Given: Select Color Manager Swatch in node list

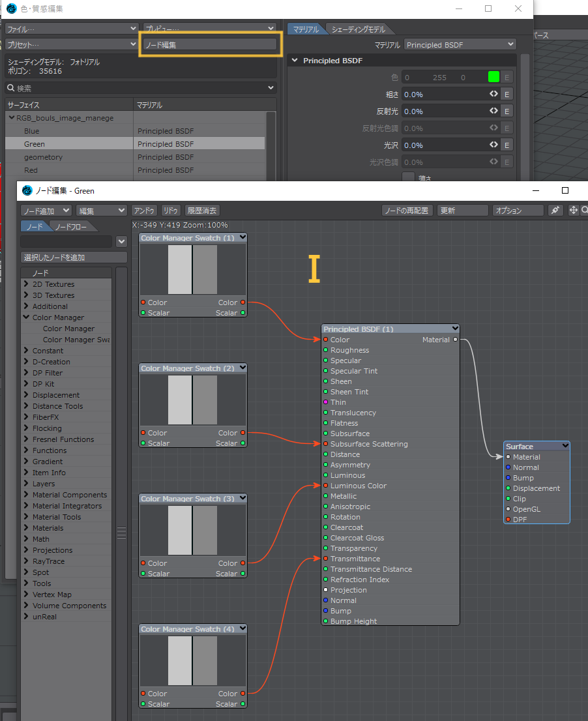Looking at the screenshot, I should tap(76, 340).
